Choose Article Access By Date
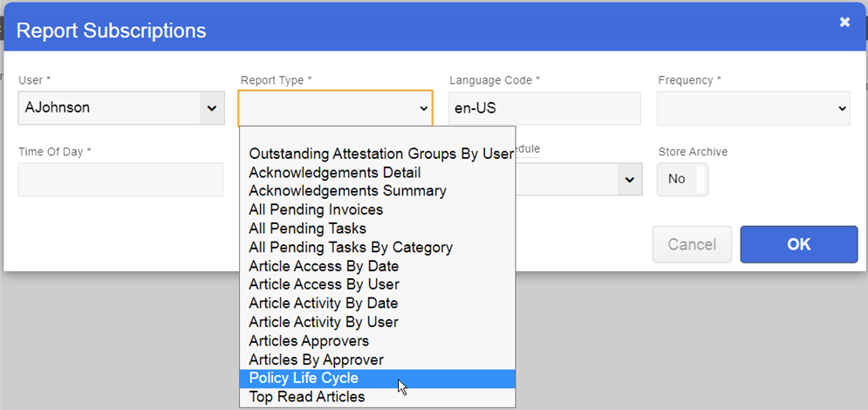The height and width of the screenshot is (410, 868). 324,266
